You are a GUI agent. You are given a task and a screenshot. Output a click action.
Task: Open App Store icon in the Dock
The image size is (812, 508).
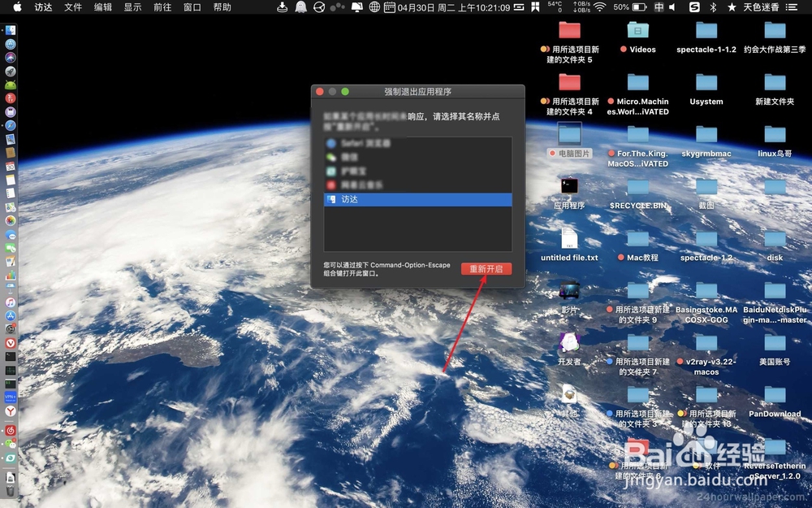coord(11,315)
